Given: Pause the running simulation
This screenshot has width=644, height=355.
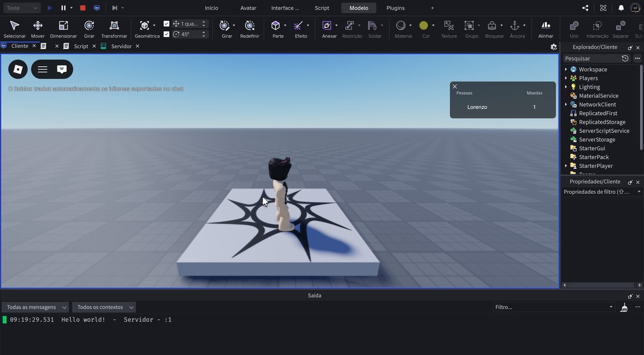Looking at the screenshot, I should [x=63, y=8].
